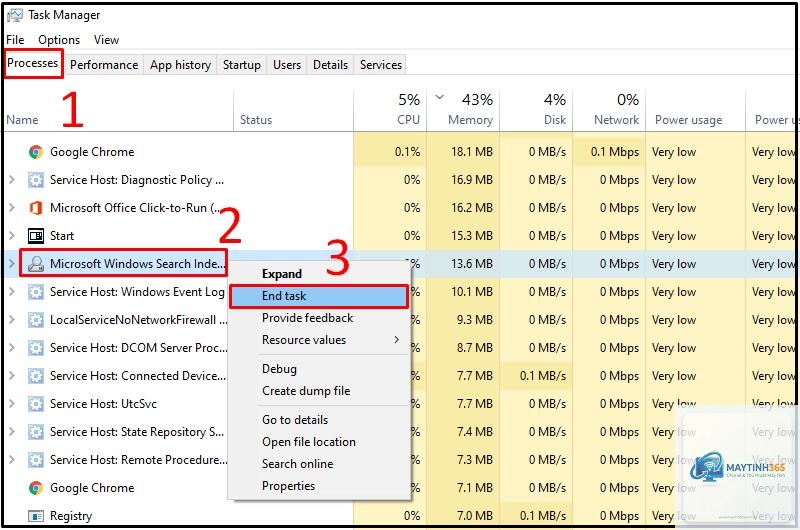Click the LocalServiceNoNetworkFirewall gear icon
Viewport: 800px width, 530px height.
[x=35, y=320]
